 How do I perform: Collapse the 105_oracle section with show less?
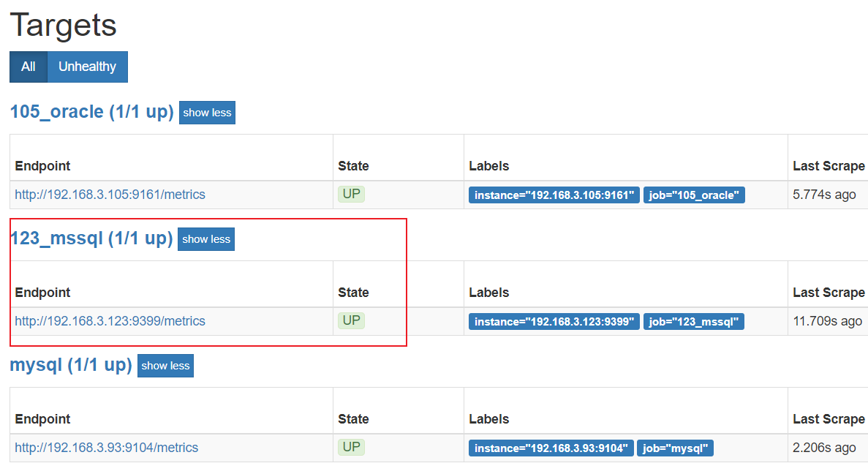tap(207, 112)
